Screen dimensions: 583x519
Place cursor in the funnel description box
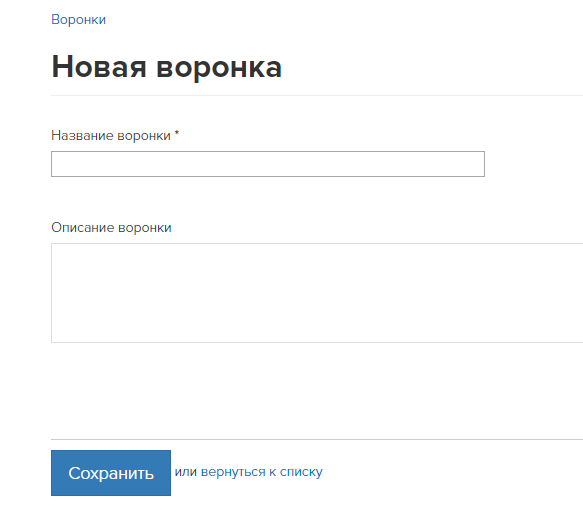click(x=317, y=293)
